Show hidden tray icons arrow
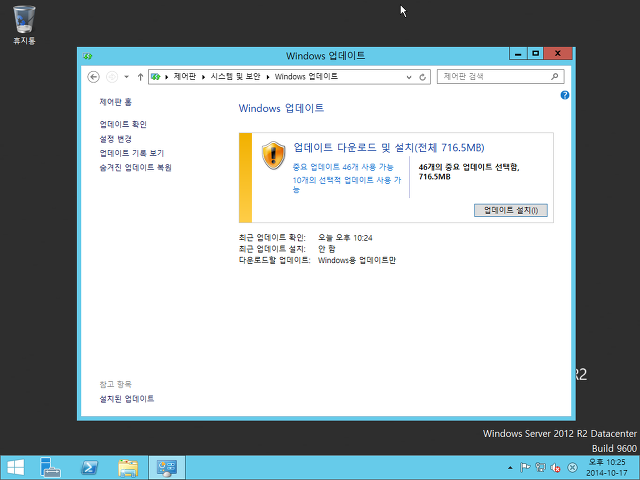Image resolution: width=640 pixels, height=480 pixels. (510, 468)
